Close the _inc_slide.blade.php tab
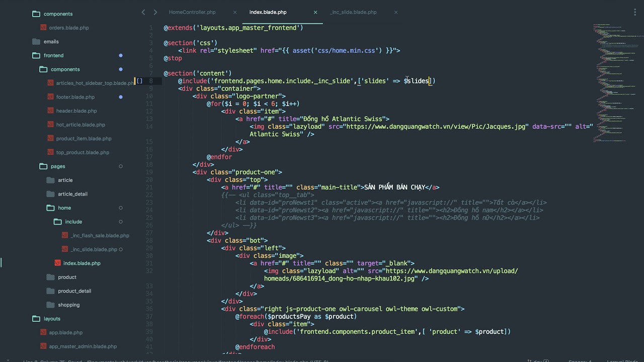The height and width of the screenshot is (362, 644). [x=396, y=12]
